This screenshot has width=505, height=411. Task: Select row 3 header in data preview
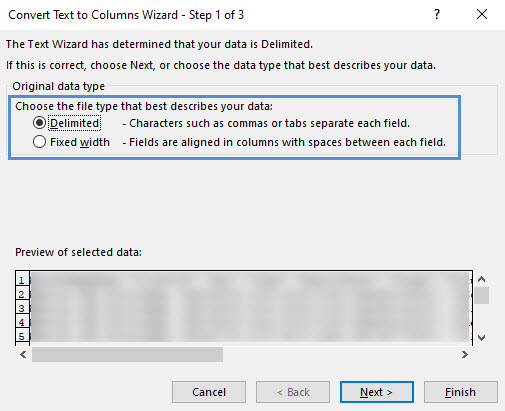(22, 308)
